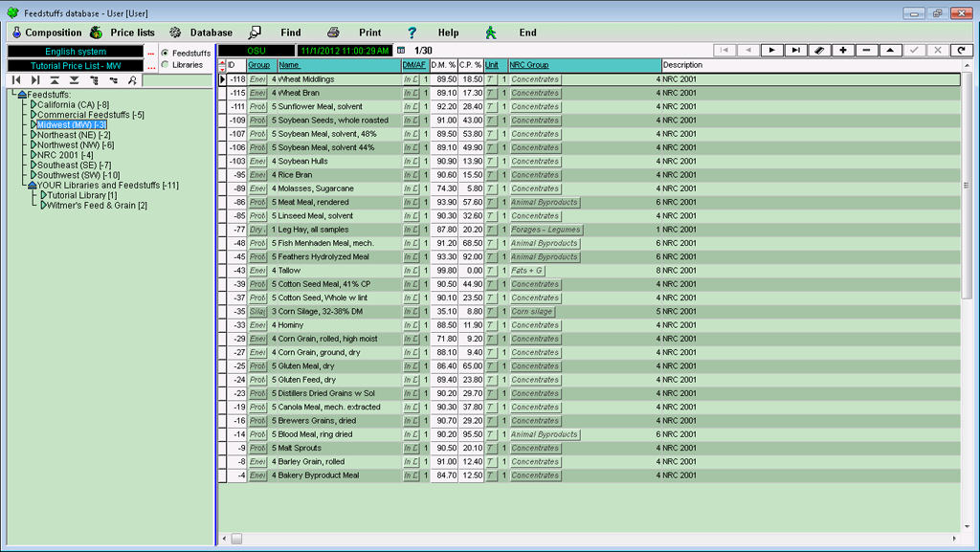Click the minus icon to delete record
The width and height of the screenshot is (980, 552).
(866, 50)
